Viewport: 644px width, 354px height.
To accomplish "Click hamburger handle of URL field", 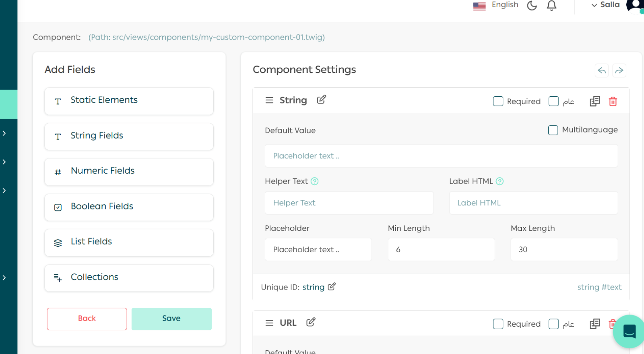I will pyautogui.click(x=269, y=323).
